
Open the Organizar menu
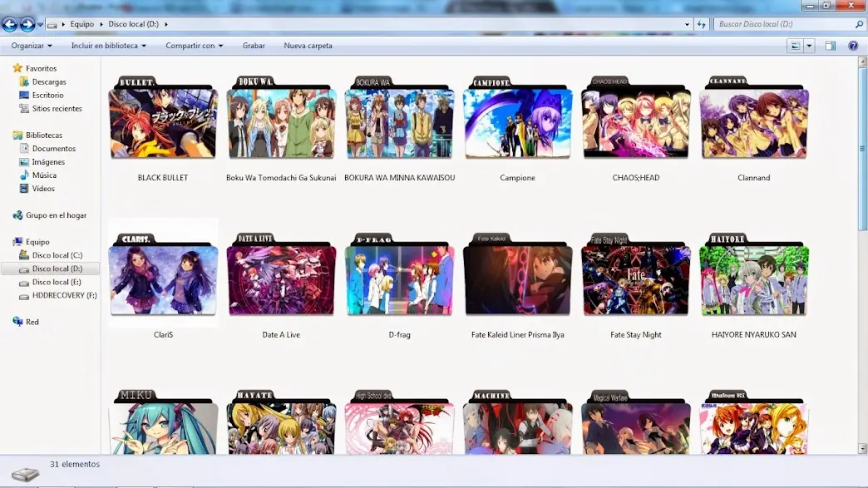[x=32, y=46]
